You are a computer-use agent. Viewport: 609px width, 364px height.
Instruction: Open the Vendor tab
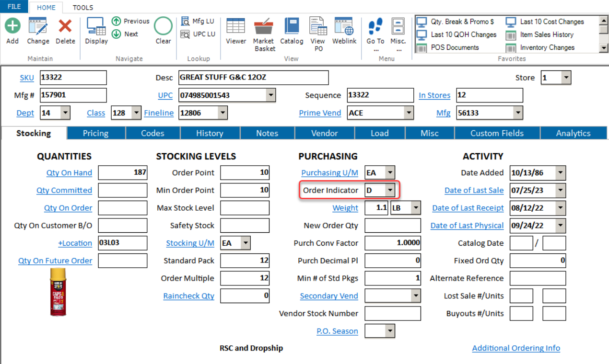click(325, 133)
